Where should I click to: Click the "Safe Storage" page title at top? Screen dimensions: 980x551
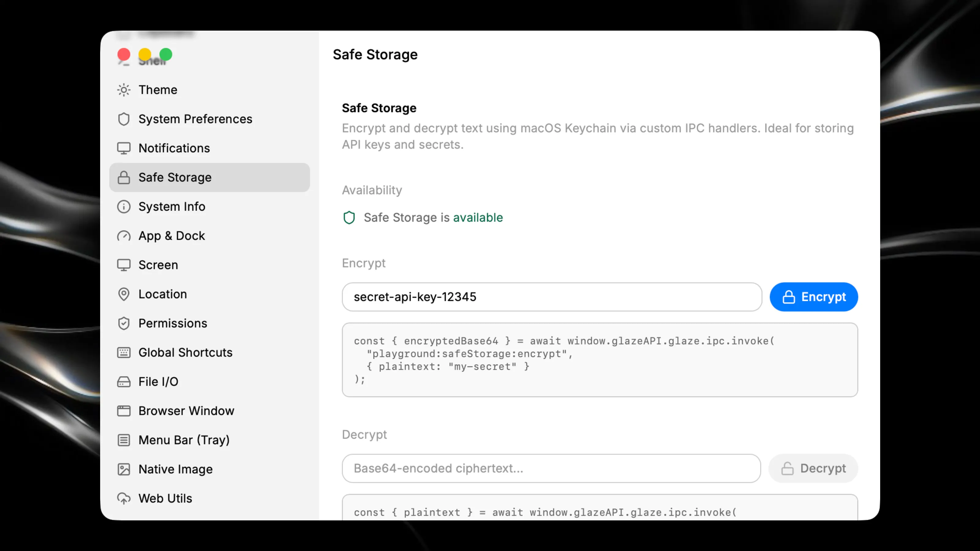tap(375, 55)
